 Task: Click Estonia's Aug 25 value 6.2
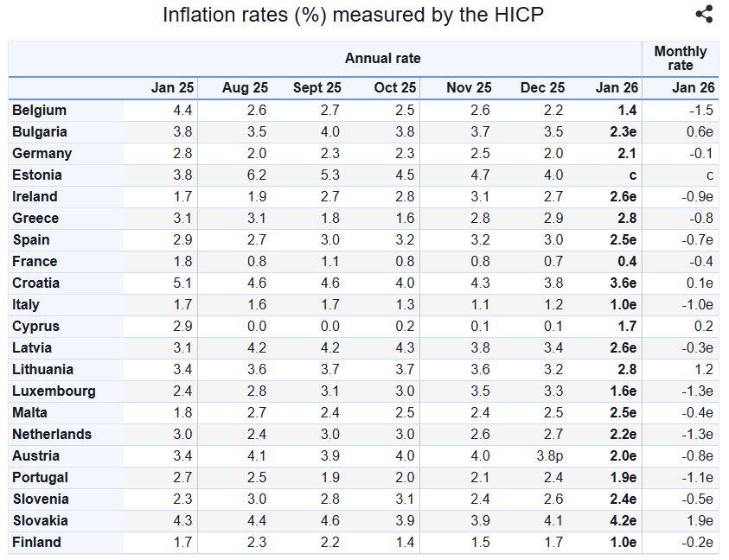tap(258, 175)
